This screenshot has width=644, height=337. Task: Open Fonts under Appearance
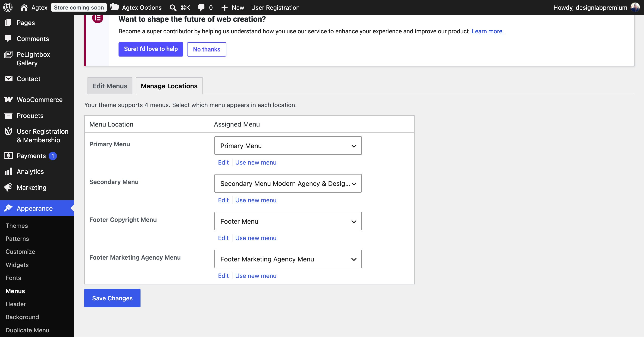pyautogui.click(x=13, y=278)
